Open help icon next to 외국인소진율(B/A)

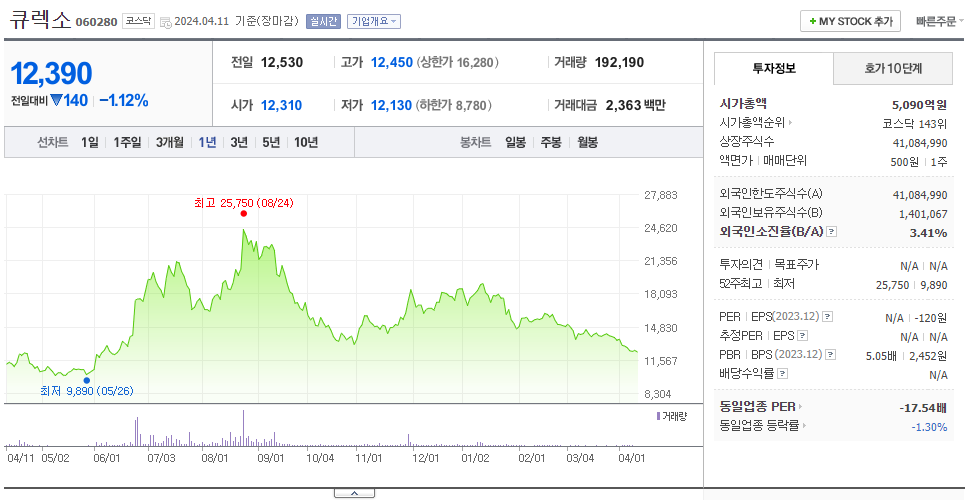coord(832,232)
